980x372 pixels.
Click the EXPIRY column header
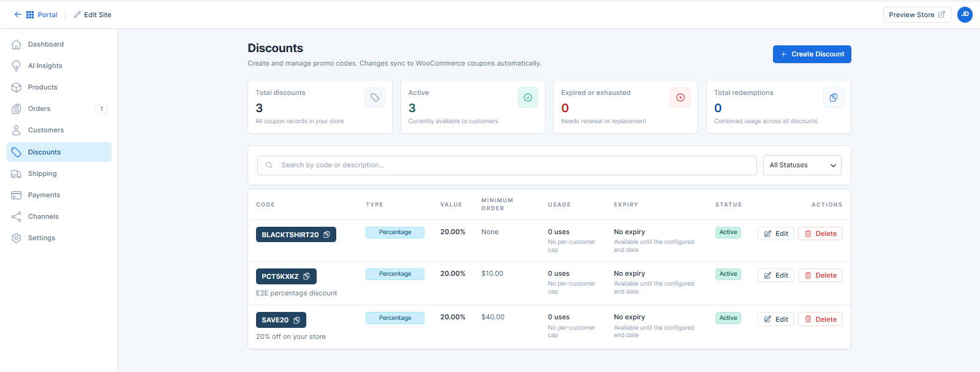pos(626,205)
